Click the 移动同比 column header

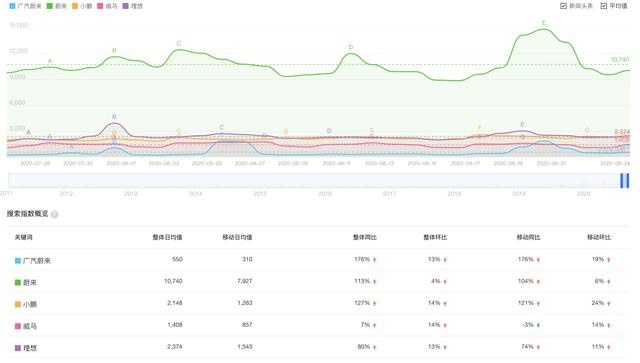(529, 237)
